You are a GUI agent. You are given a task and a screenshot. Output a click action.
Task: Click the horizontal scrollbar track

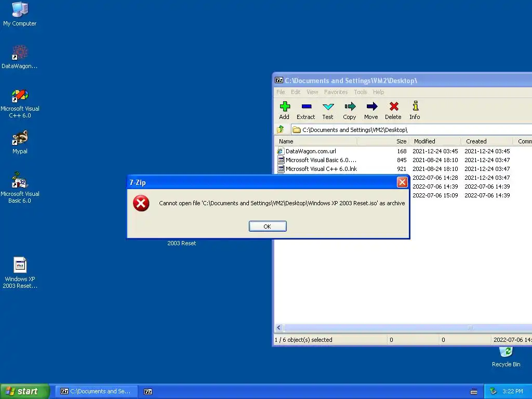point(408,328)
